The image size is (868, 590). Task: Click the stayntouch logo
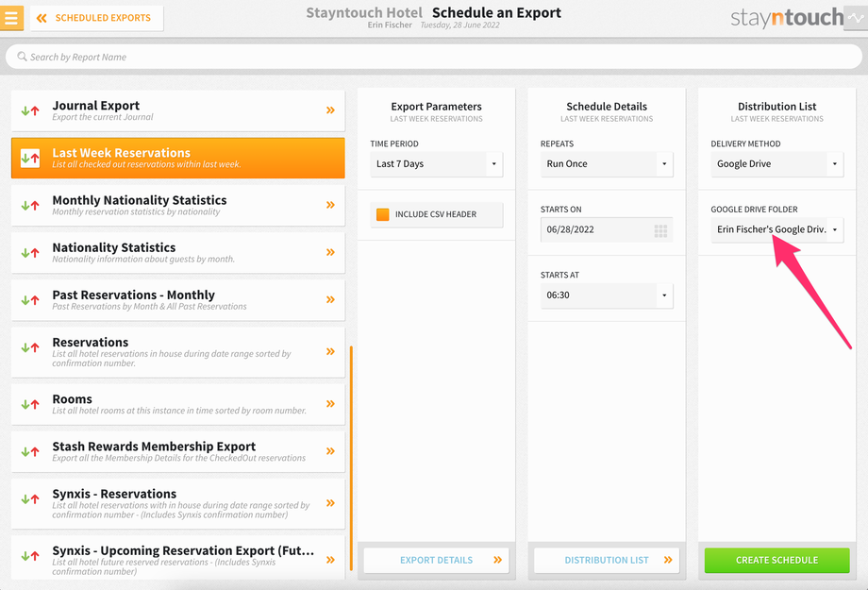tap(787, 18)
